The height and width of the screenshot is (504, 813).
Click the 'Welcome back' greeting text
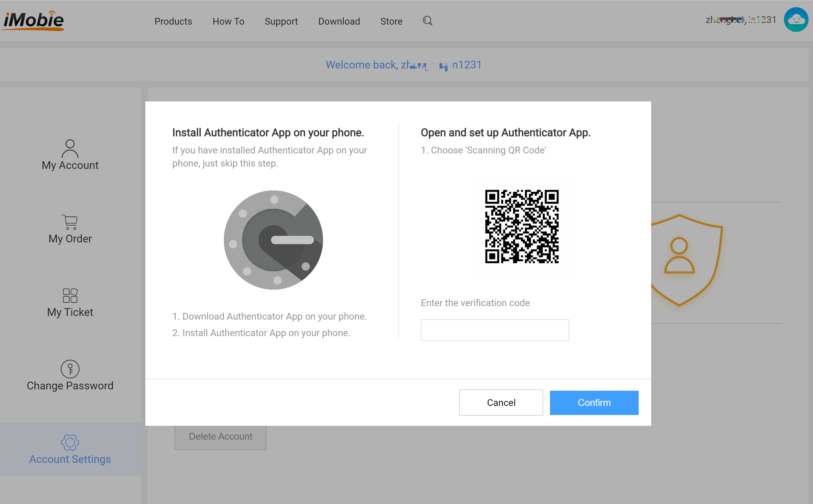tap(404, 65)
